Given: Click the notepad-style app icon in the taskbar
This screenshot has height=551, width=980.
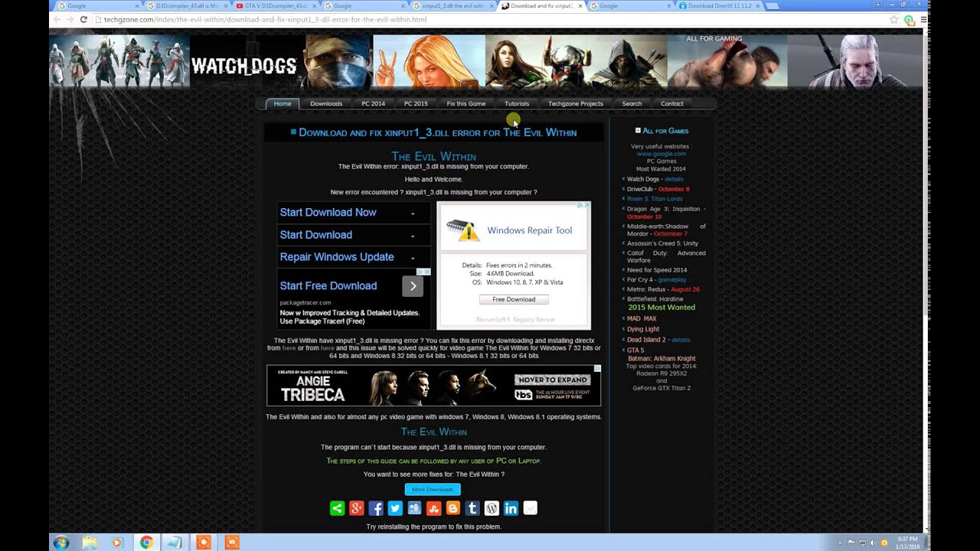Looking at the screenshot, I should click(x=175, y=543).
